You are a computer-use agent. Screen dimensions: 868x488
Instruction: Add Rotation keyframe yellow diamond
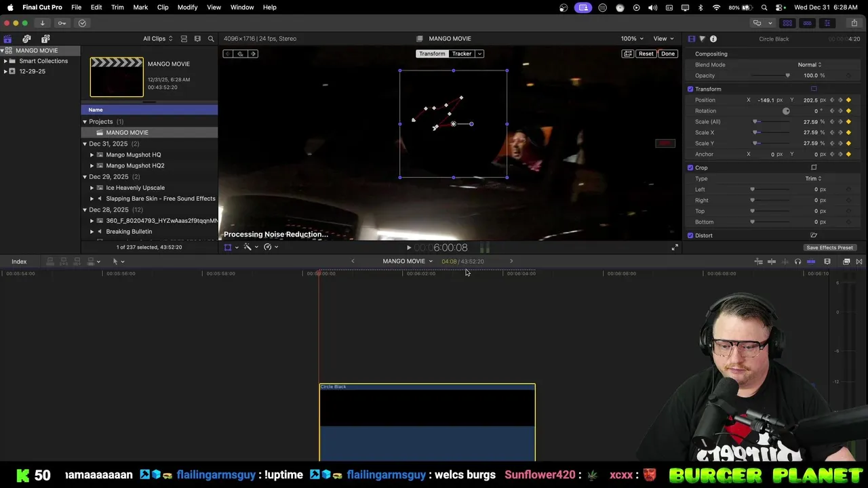tap(848, 111)
